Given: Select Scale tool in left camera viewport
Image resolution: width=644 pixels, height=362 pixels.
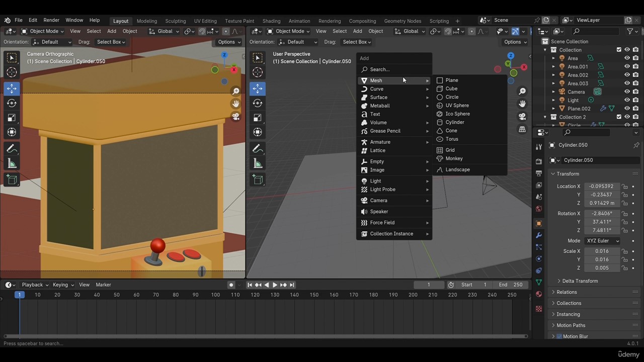Looking at the screenshot, I should tap(12, 118).
